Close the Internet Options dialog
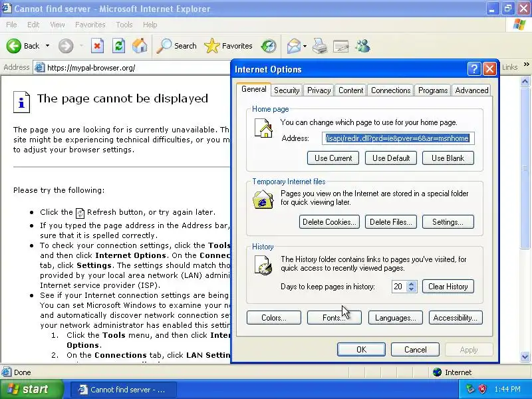The height and width of the screenshot is (399, 532). point(489,69)
